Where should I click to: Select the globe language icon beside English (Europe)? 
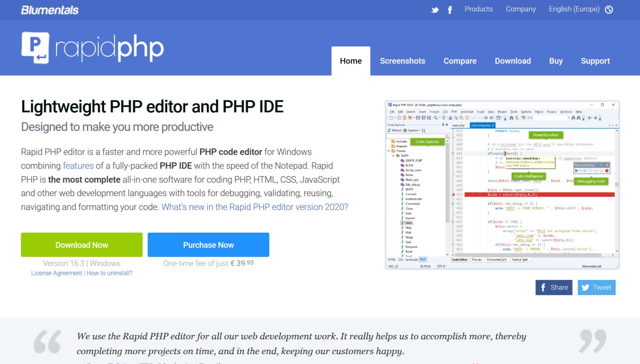tap(608, 9)
